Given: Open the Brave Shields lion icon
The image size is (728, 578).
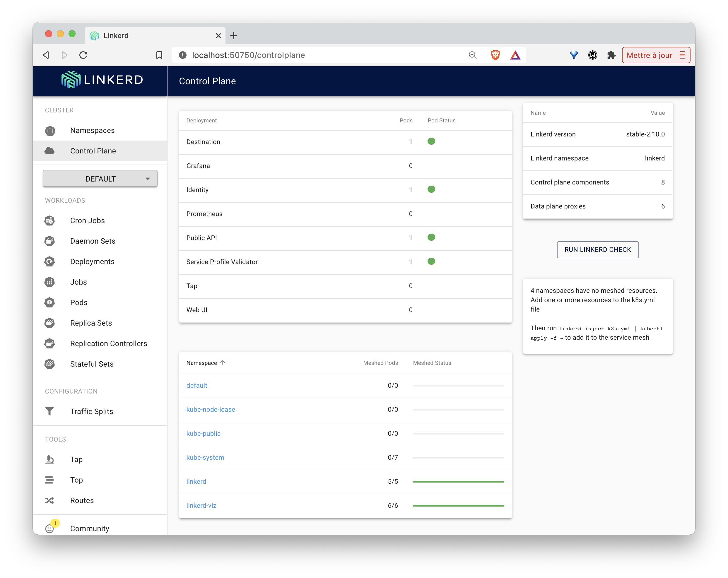Looking at the screenshot, I should point(495,55).
